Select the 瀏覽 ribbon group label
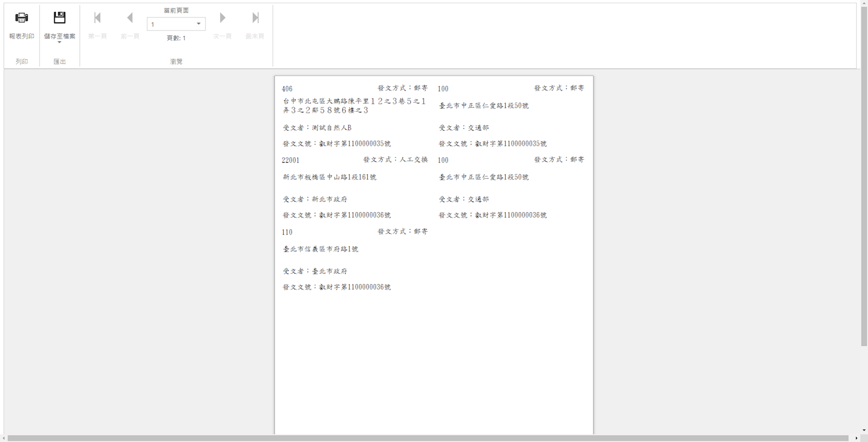868x442 pixels. 176,61
